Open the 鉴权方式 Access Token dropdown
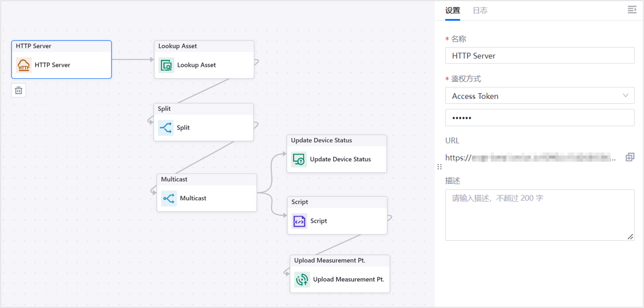Viewport: 644px width, 308px height. click(540, 96)
